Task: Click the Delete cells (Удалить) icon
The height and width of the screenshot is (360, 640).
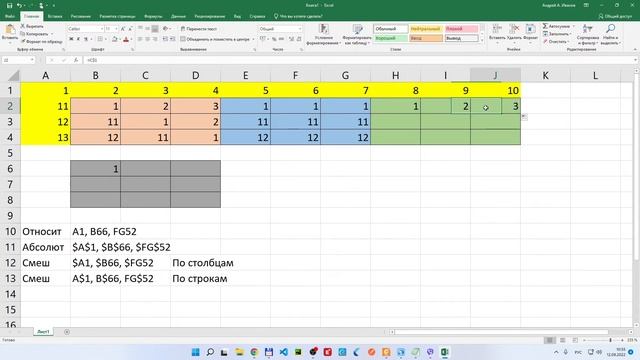Action: tap(514, 29)
